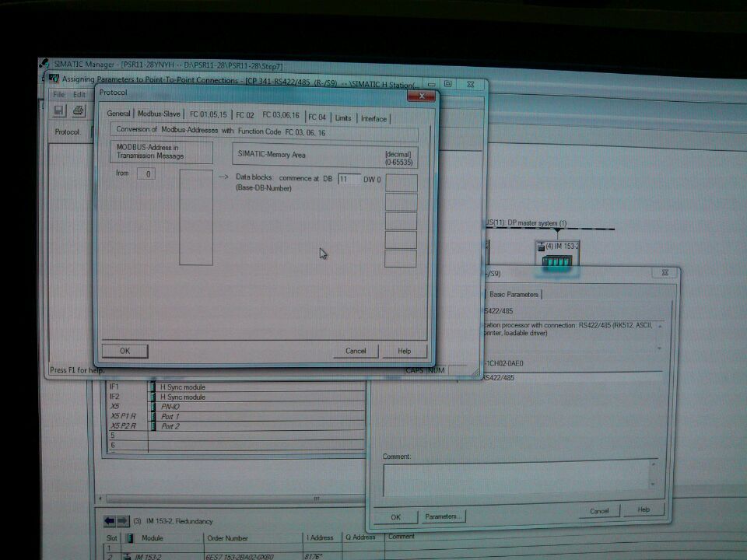Click the order number field ending 1CH02-0AE0
The height and width of the screenshot is (560, 747).
[505, 363]
